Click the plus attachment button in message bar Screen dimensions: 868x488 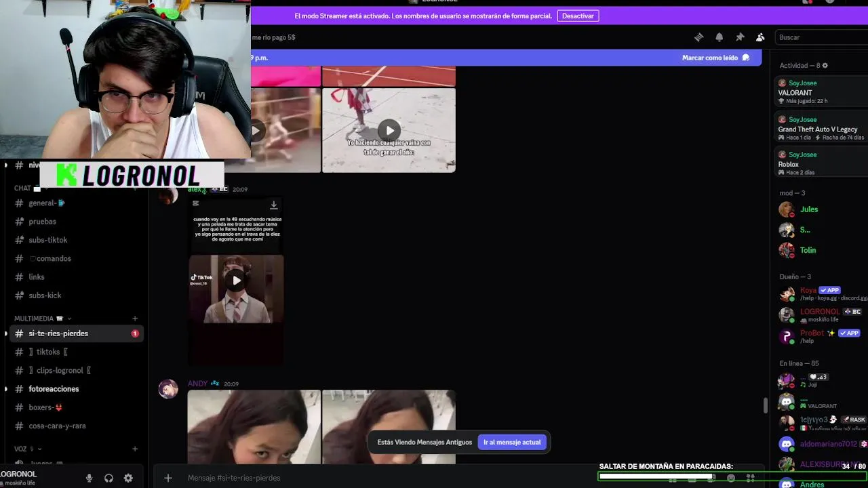[168, 478]
